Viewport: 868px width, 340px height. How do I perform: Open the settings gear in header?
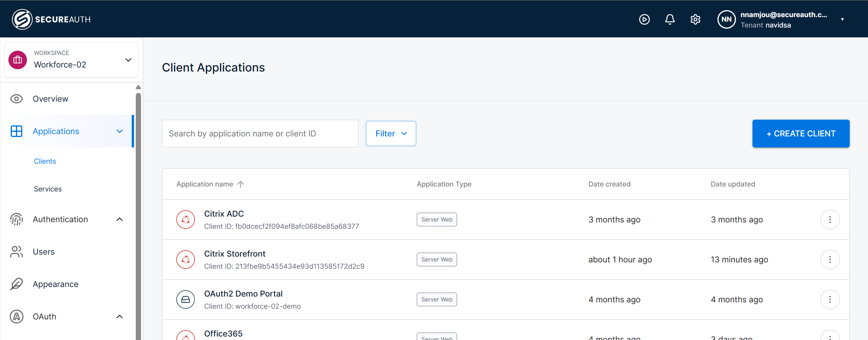point(695,19)
